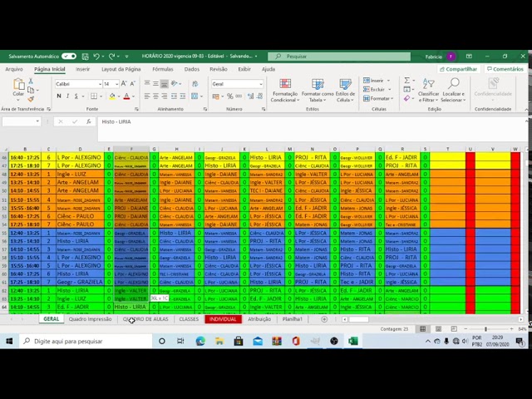Open Excel from the Windows taskbar
Viewport: 532px width, 399px height.
click(352, 341)
